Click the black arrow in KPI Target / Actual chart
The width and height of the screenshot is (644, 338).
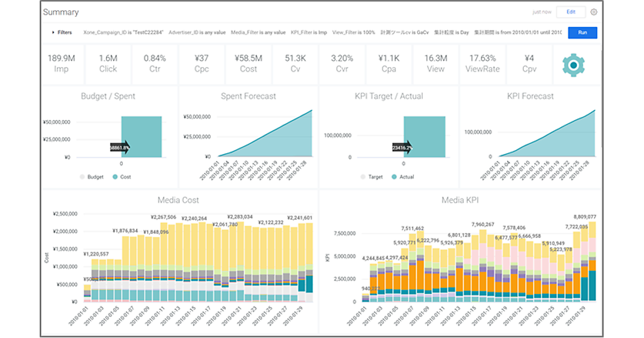click(402, 149)
